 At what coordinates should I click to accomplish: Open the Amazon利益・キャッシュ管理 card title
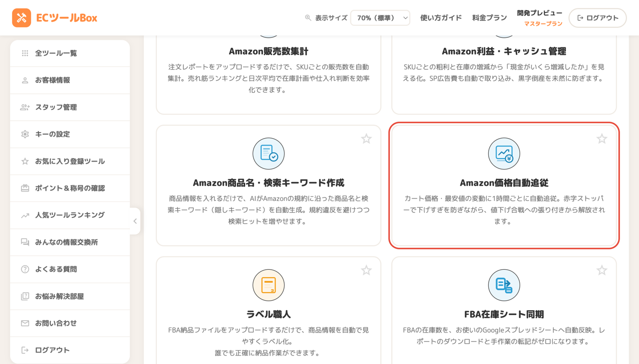[504, 51]
